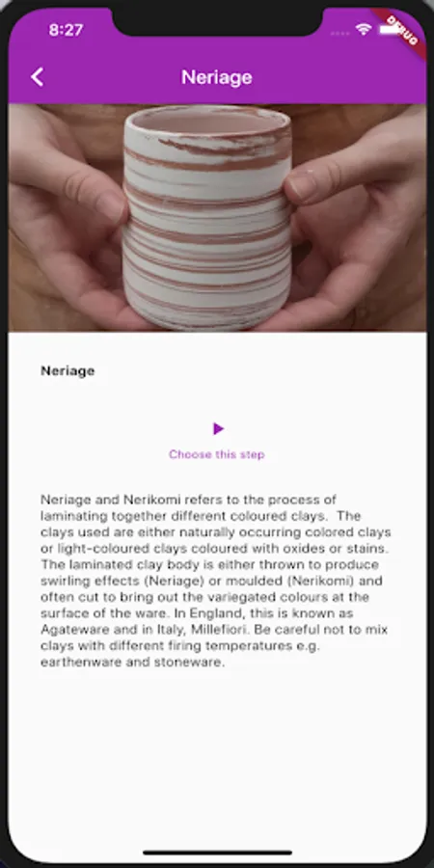This screenshot has height=868, width=434.
Task: Click the purple play triangle icon
Action: [x=218, y=428]
